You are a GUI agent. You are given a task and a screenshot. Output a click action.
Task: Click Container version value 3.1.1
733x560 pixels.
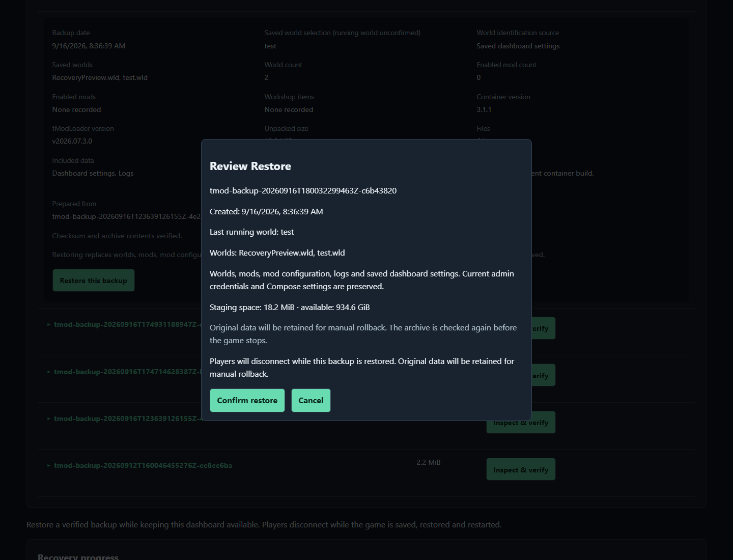pos(484,109)
